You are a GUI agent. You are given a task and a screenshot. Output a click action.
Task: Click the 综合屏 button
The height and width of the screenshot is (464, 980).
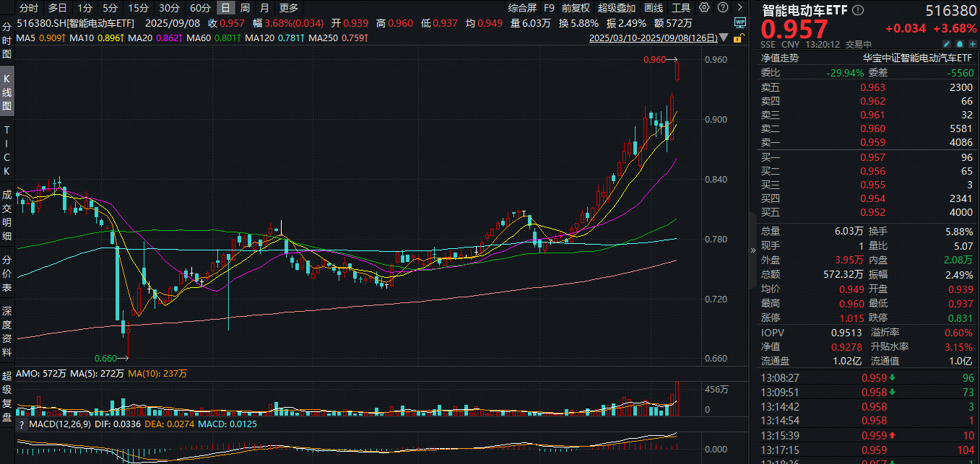click(x=521, y=8)
